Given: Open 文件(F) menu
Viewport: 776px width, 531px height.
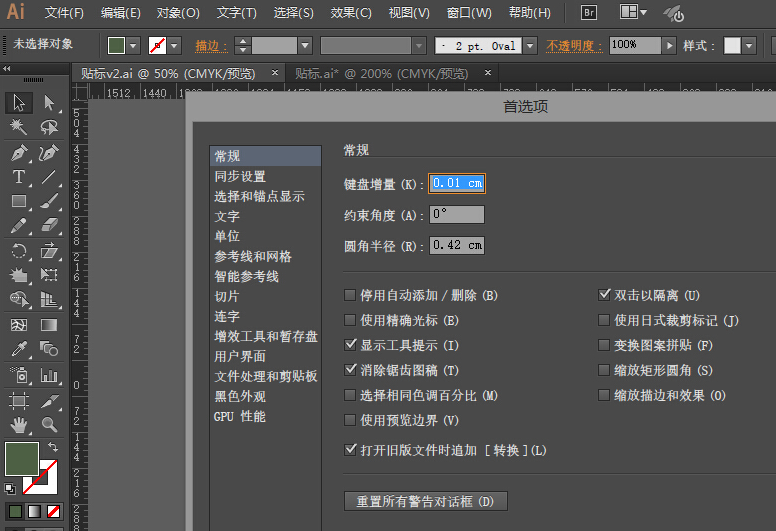Looking at the screenshot, I should 64,13.
